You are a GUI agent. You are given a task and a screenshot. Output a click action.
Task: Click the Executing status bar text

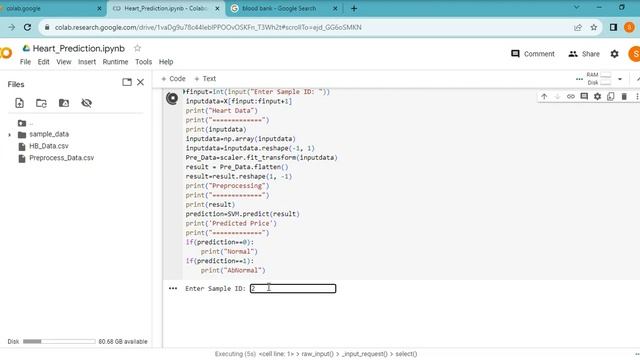316,354
